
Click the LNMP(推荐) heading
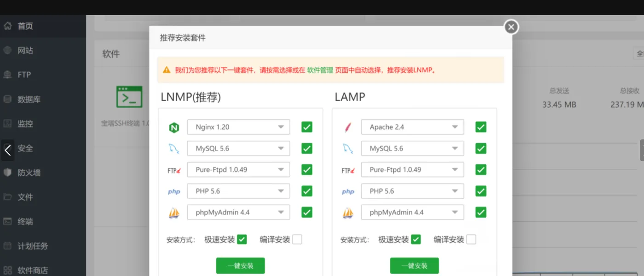pyautogui.click(x=191, y=97)
